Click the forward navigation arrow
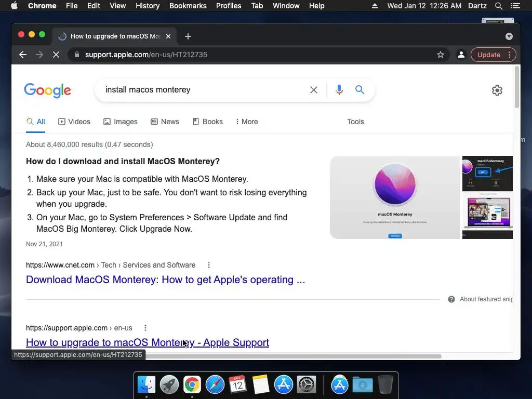 coord(39,55)
